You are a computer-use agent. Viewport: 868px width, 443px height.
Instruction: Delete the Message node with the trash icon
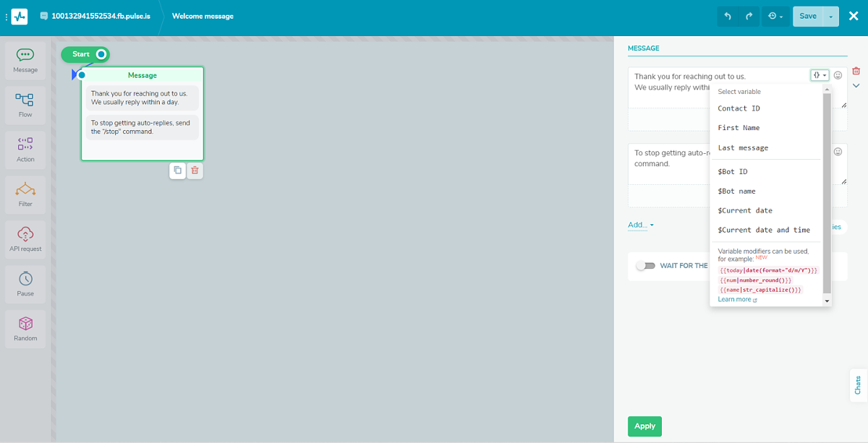pos(195,171)
